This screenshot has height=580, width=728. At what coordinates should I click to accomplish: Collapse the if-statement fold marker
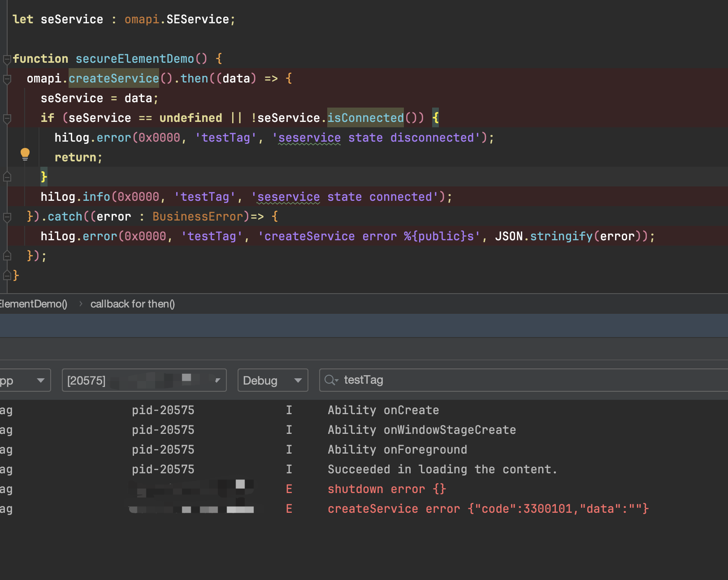point(7,119)
